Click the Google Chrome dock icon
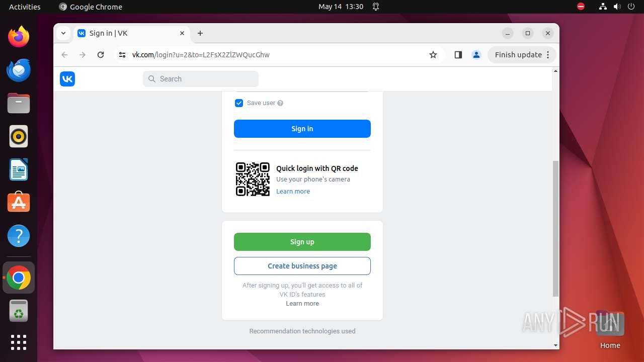644x362 pixels. click(x=19, y=278)
